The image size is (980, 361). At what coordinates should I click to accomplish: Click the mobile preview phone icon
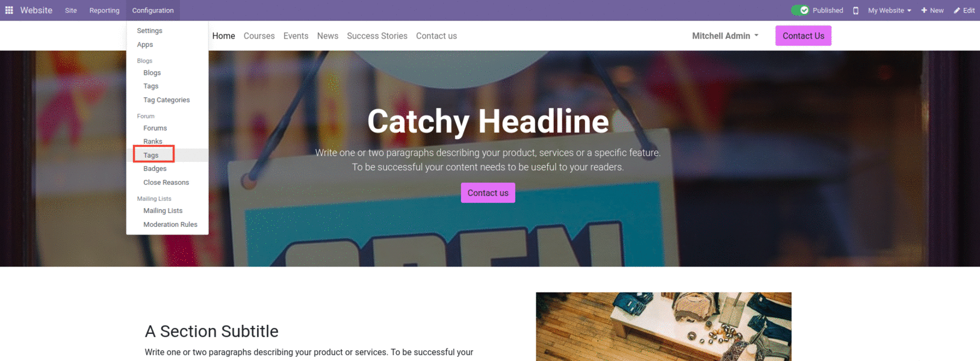[855, 10]
